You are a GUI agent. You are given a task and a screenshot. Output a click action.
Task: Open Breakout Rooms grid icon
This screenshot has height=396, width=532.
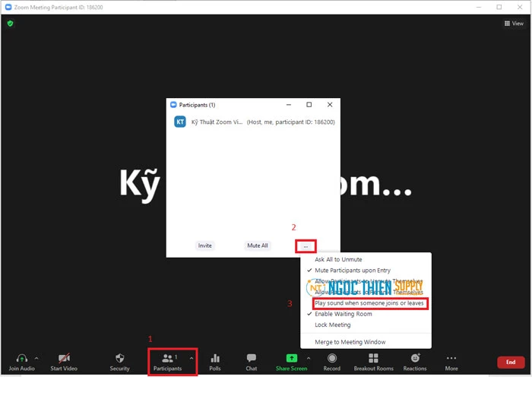point(374,358)
